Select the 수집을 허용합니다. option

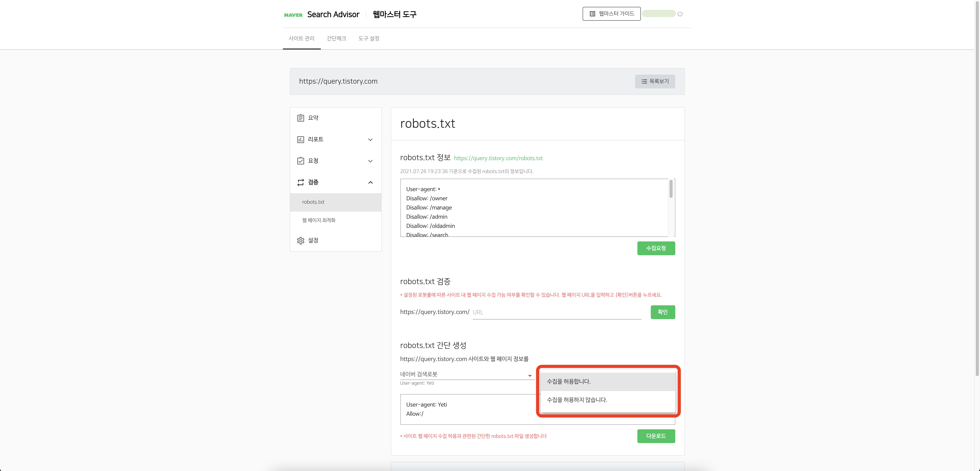point(608,382)
